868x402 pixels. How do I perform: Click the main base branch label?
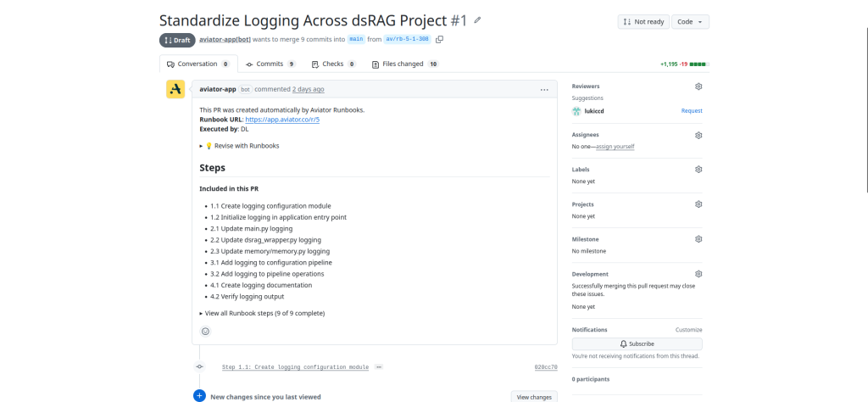click(x=357, y=39)
